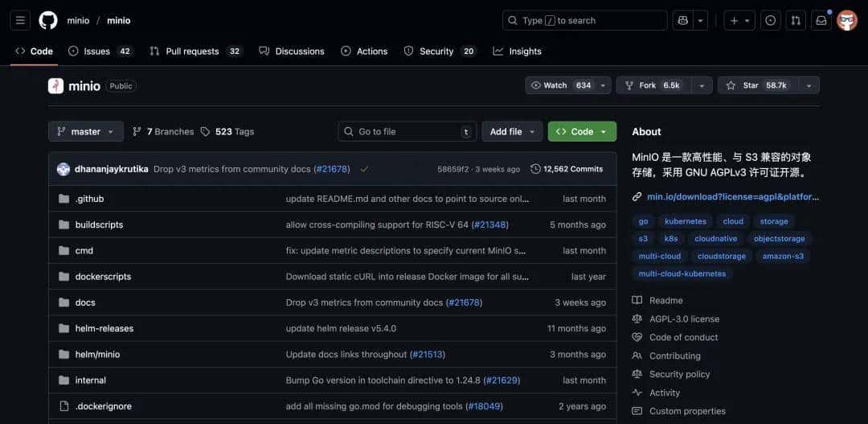This screenshot has width=868, height=424.
Task: View the 7 Branches link
Action: 163,131
